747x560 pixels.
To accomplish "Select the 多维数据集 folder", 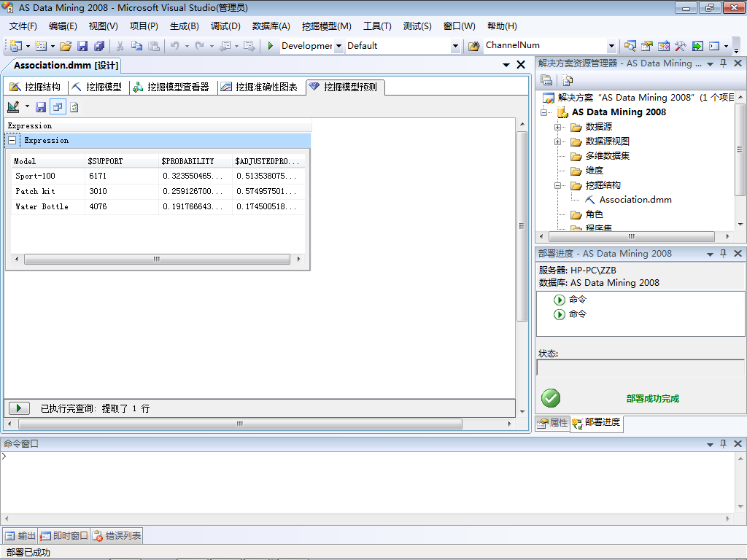I will [608, 156].
